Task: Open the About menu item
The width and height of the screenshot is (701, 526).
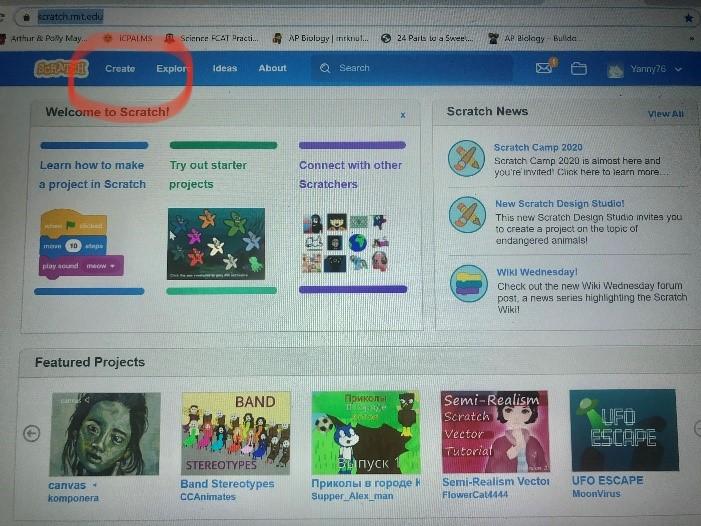Action: (x=272, y=68)
